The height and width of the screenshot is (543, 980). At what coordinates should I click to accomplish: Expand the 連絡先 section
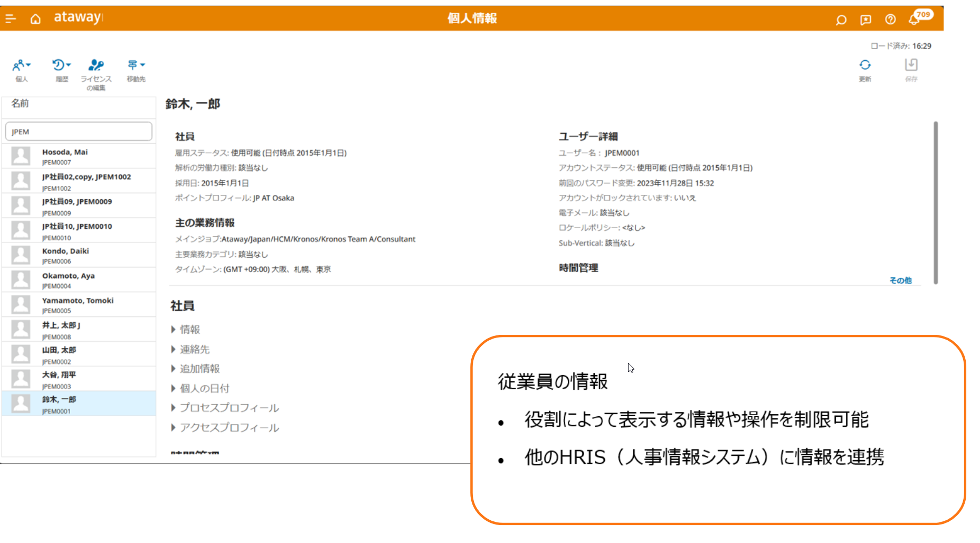click(194, 349)
